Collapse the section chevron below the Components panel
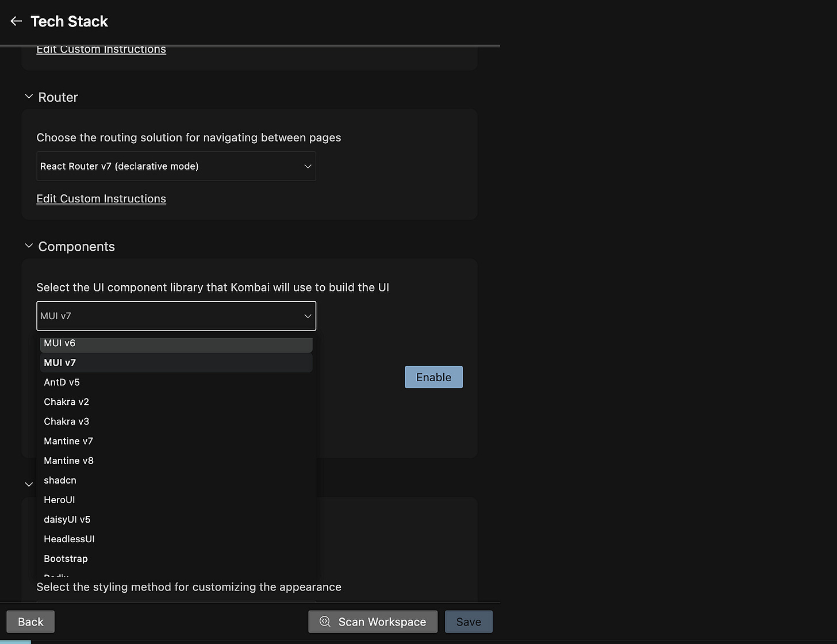Viewport: 837px width, 644px height. click(29, 484)
